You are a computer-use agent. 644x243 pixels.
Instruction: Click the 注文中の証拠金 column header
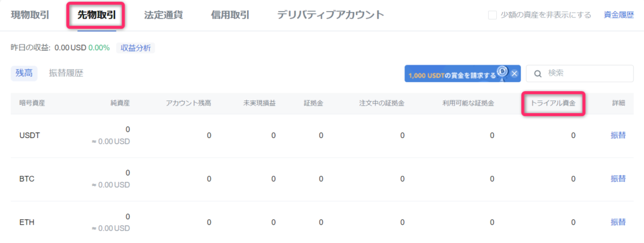pyautogui.click(x=382, y=103)
